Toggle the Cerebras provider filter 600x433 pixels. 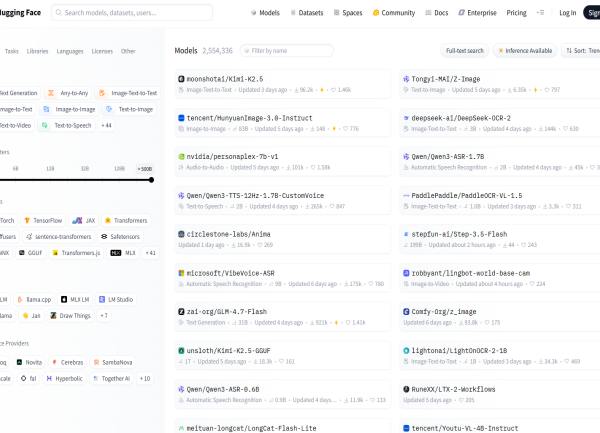[x=67, y=362]
